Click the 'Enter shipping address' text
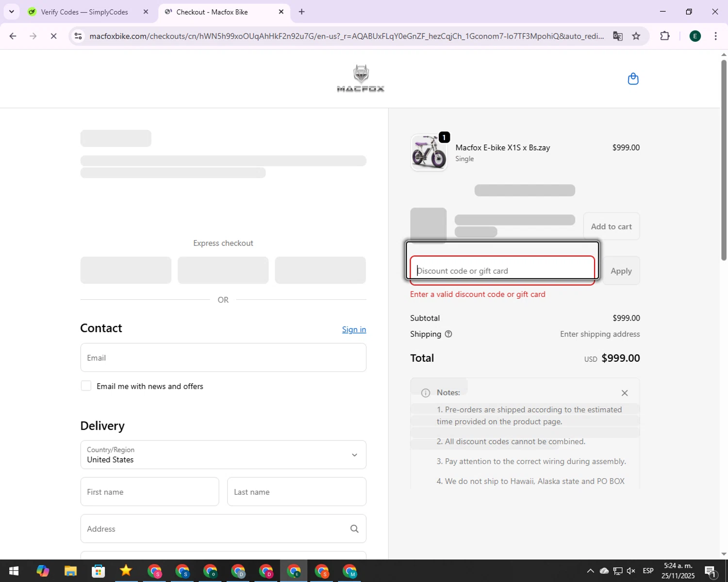Screen dimensions: 728x582 [x=600, y=334]
